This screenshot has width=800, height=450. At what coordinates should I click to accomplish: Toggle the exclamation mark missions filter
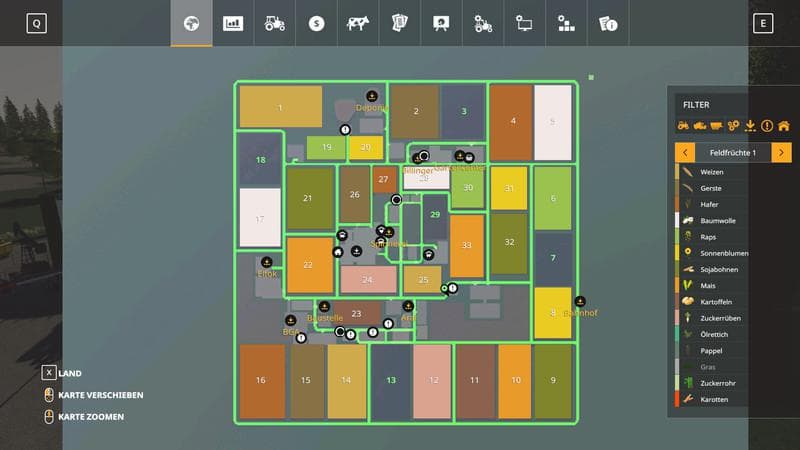(767, 126)
